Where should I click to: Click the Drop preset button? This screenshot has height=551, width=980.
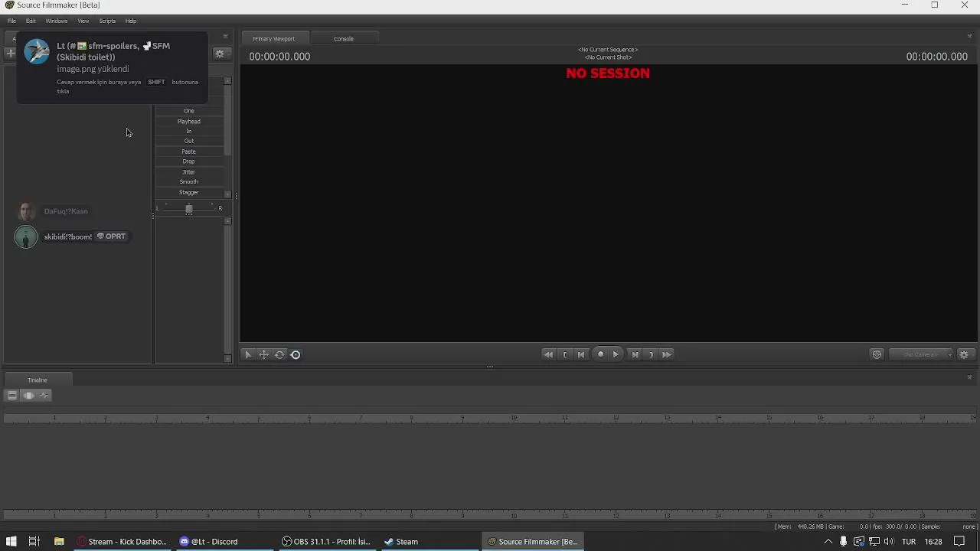(x=189, y=161)
